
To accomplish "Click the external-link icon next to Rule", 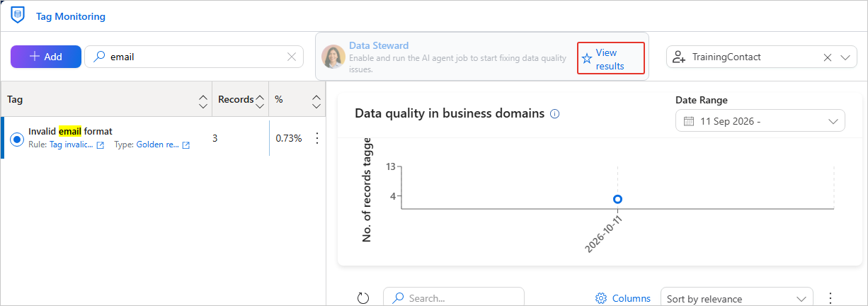I will point(101,145).
